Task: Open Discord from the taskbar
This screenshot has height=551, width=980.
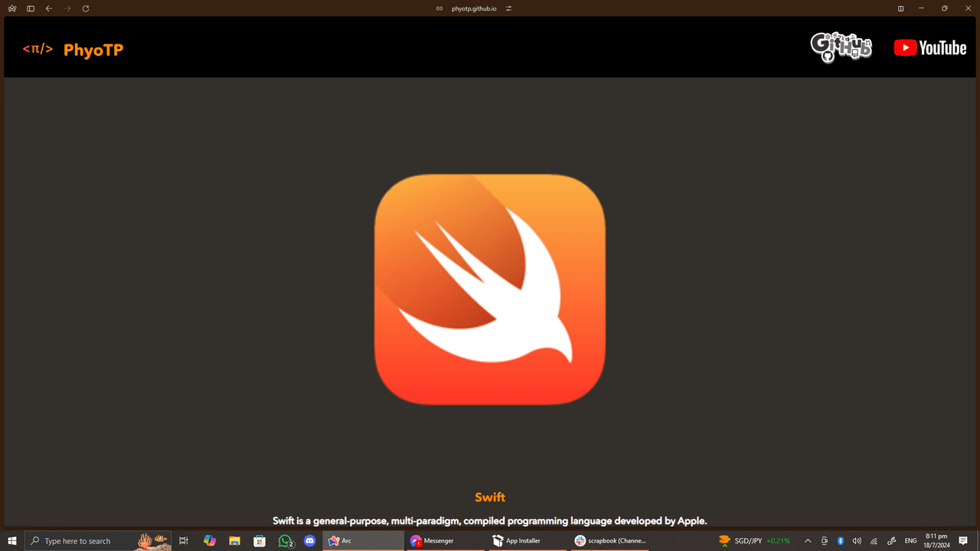Action: (309, 541)
